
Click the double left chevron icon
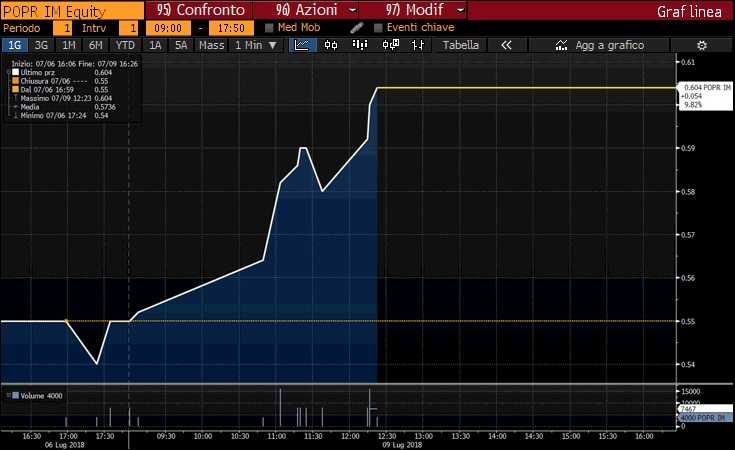point(506,45)
